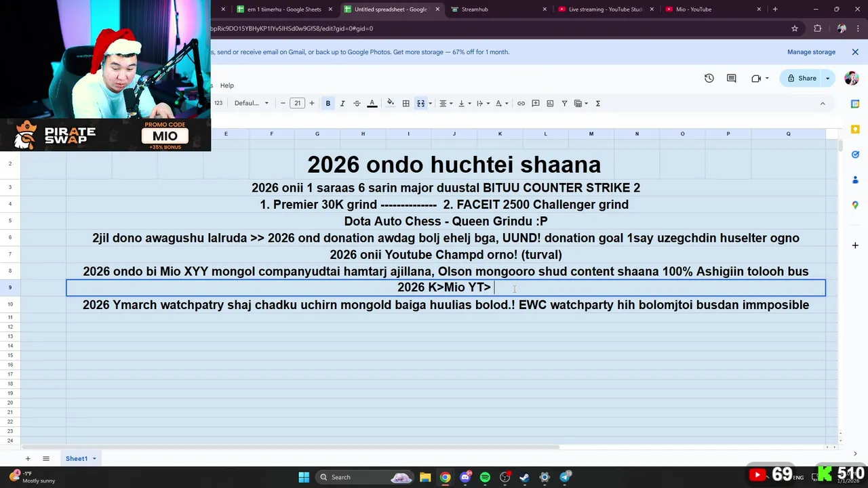Screen dimensions: 868x488
Task: Switch to the Live streaming YouTube Studio tab
Action: click(x=606, y=9)
